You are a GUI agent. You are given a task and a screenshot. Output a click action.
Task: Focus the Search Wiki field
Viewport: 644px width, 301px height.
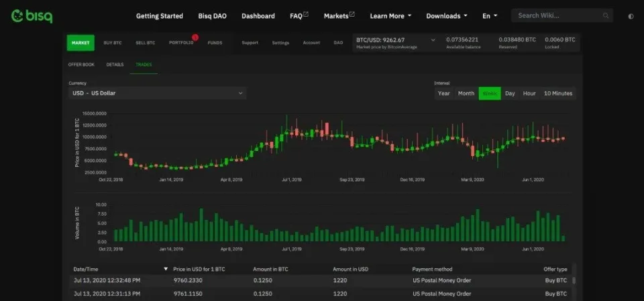click(x=562, y=15)
